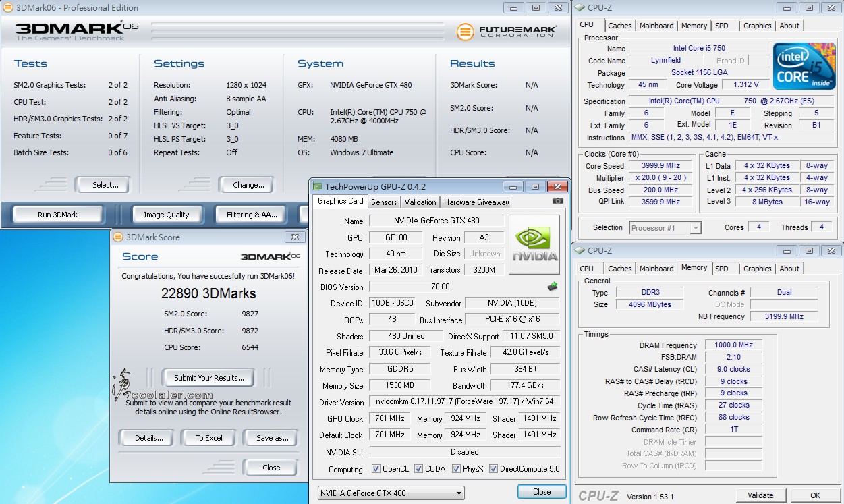Screen dimensions: 844x504
Task: Click the Close button in GPU-Z
Action: pos(542,492)
